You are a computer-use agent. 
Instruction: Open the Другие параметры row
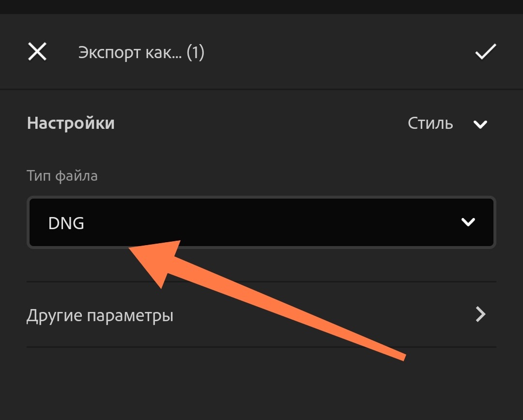(261, 314)
